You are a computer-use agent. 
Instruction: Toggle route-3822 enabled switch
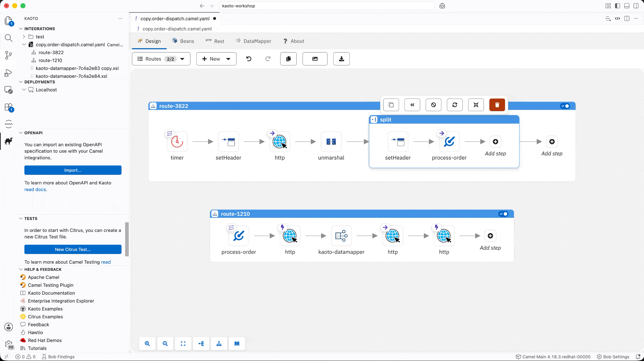(x=565, y=106)
